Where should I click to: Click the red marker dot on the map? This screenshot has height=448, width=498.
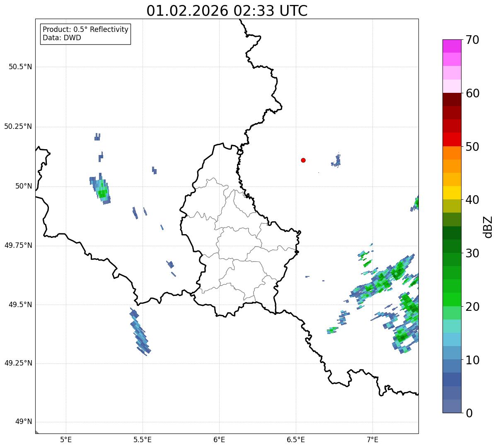click(x=303, y=160)
